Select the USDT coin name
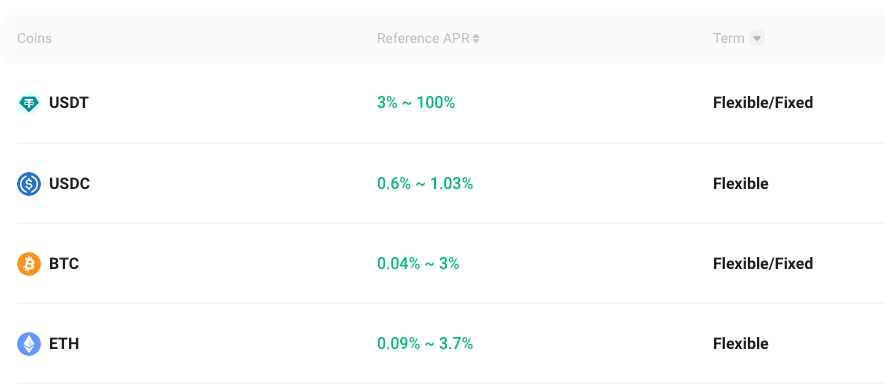Screen dimensions: 885x389 (x=69, y=103)
